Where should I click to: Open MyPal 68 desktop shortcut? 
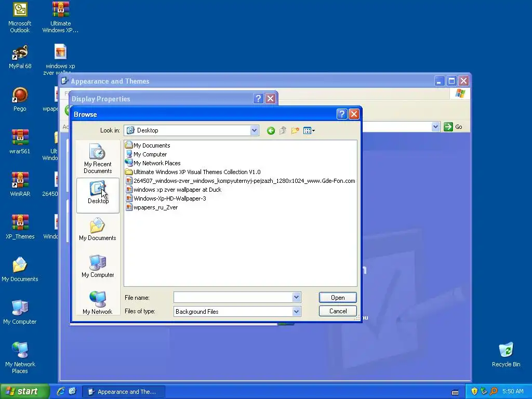[x=20, y=57]
